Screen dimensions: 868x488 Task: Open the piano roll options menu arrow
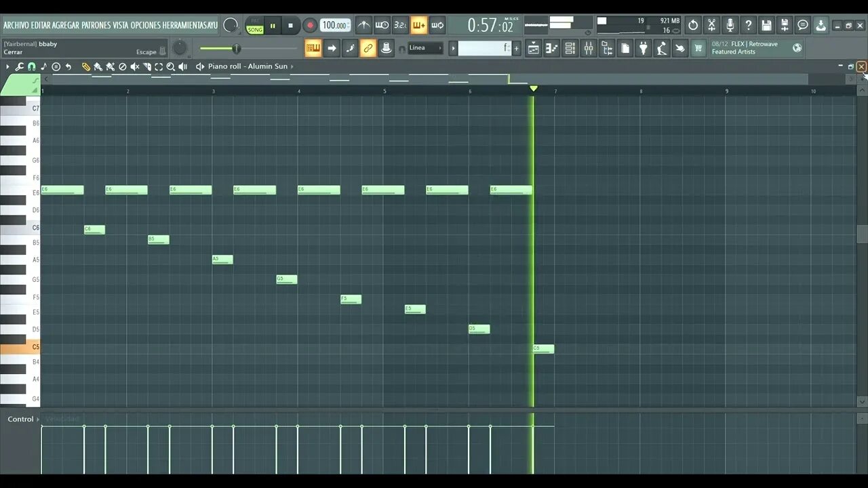click(7, 66)
